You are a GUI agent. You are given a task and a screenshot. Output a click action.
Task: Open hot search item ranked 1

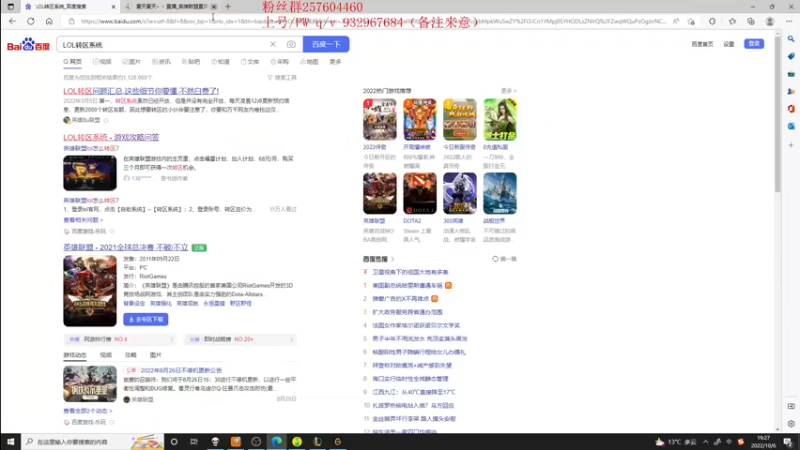click(x=407, y=286)
